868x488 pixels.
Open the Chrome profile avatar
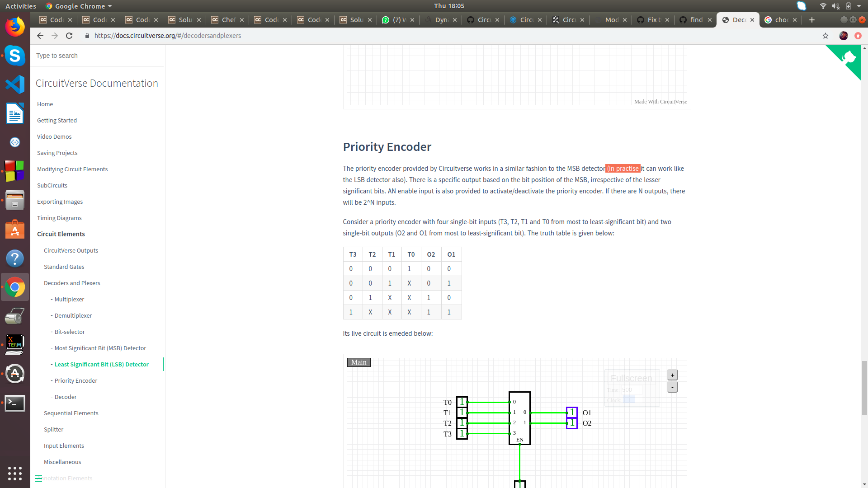(x=844, y=36)
